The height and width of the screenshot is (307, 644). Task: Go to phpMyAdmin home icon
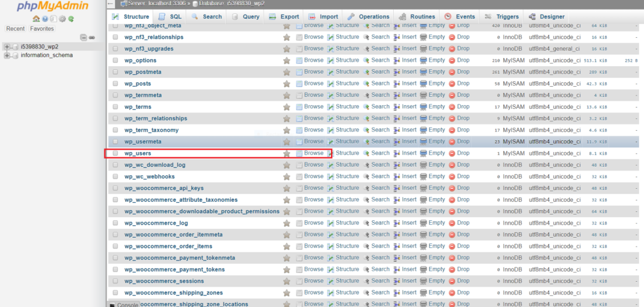36,18
